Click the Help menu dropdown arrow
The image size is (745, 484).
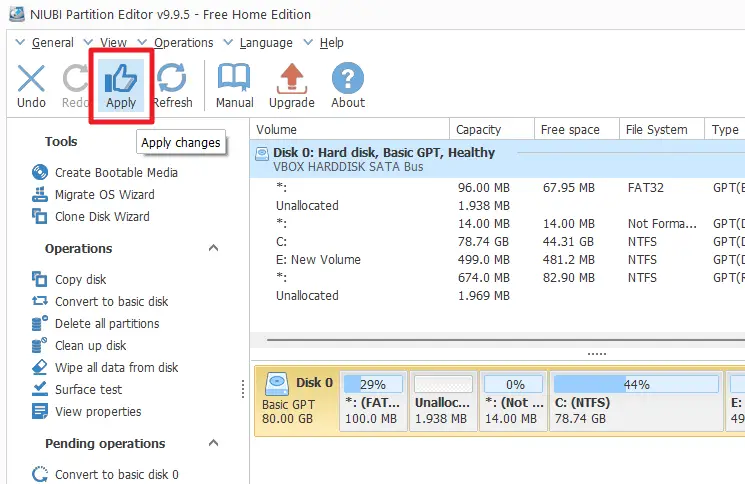tap(308, 42)
